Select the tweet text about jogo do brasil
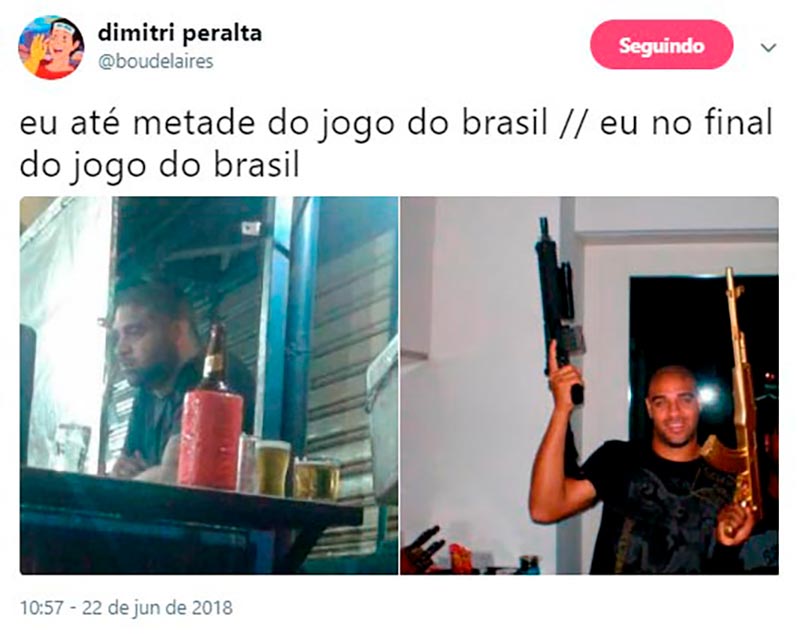 [396, 144]
